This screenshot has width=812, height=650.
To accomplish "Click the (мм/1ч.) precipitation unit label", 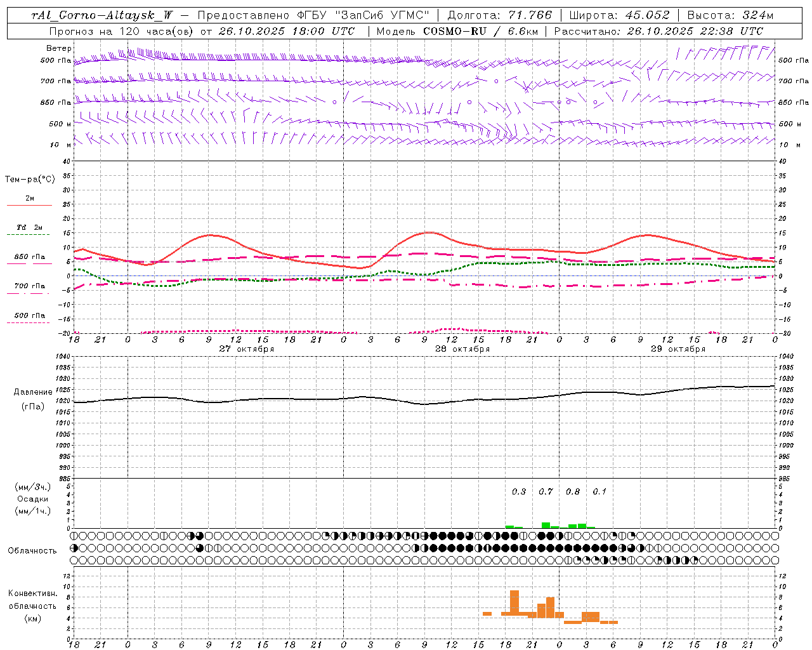I will [x=33, y=511].
